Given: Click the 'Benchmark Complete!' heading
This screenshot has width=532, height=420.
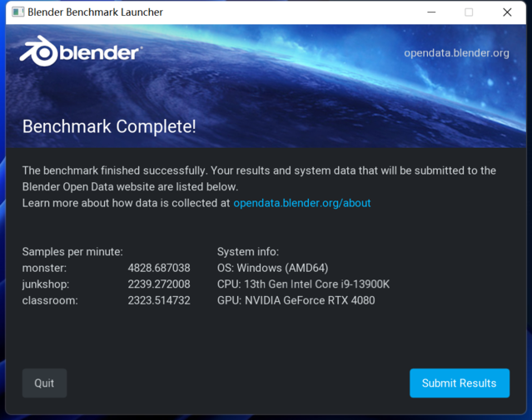Looking at the screenshot, I should pos(109,126).
